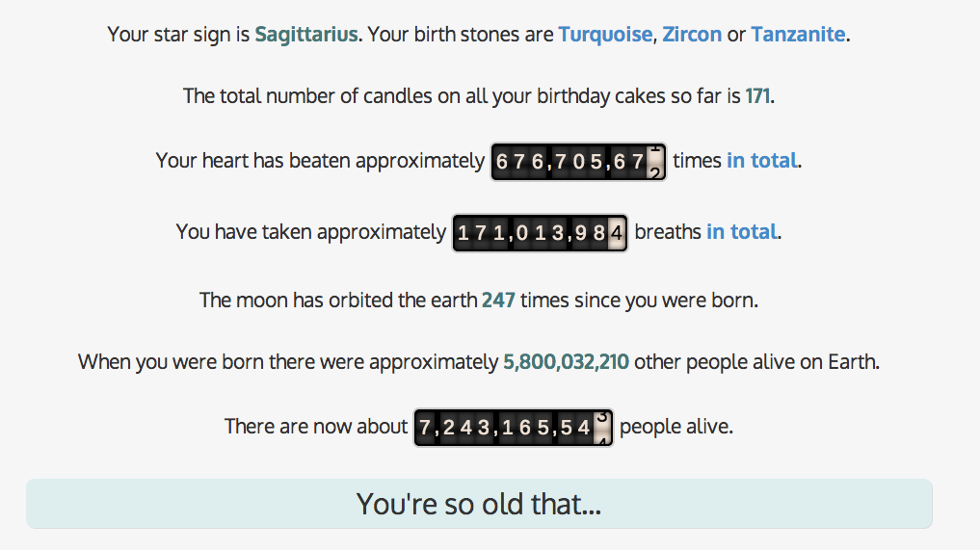
Task: Click 'The moon has orbited the earth' text
Action: [338, 301]
